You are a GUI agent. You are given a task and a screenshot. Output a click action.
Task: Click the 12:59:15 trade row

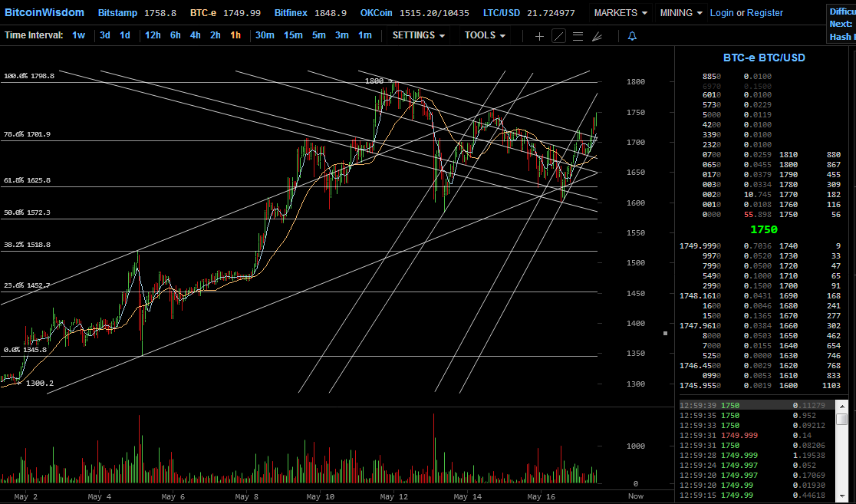pos(756,496)
